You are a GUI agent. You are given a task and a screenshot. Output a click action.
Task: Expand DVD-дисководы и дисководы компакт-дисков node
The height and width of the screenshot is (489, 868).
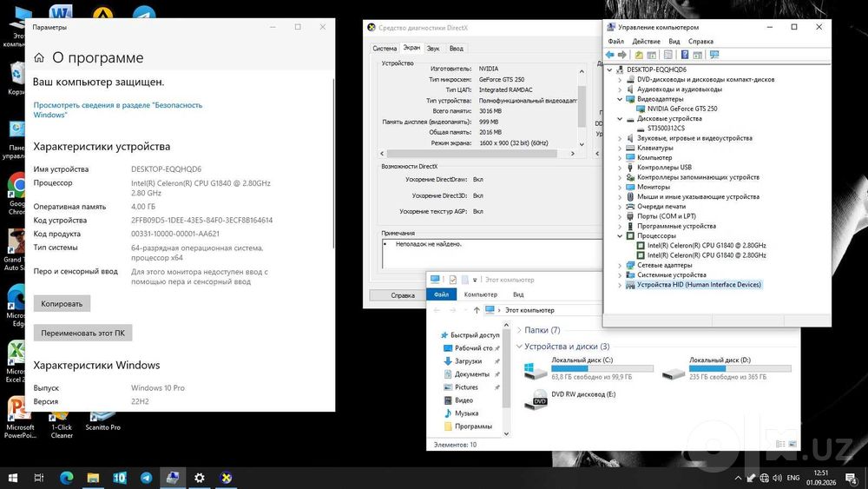point(620,80)
